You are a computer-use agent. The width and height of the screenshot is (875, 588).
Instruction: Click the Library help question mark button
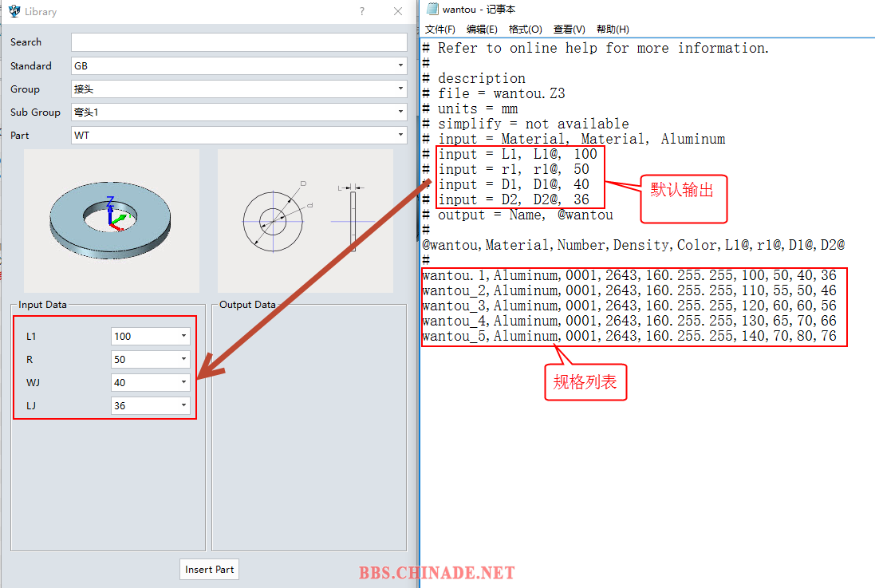[x=361, y=11]
